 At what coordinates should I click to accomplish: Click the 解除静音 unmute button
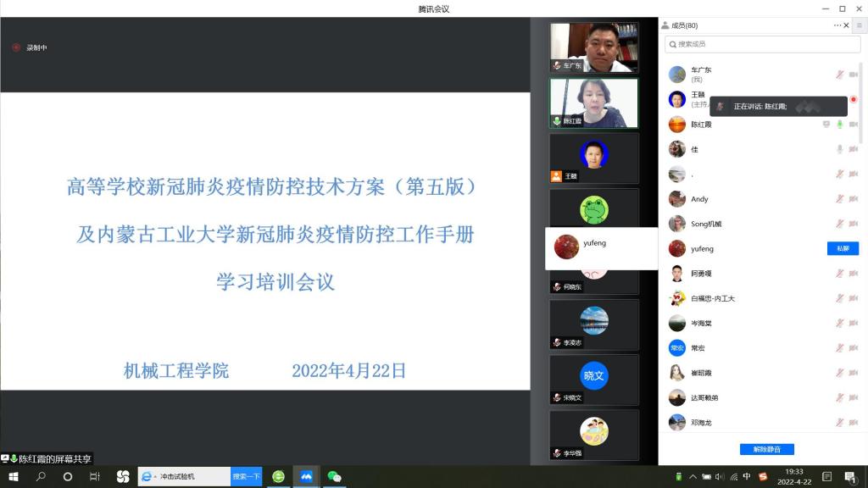coord(766,449)
